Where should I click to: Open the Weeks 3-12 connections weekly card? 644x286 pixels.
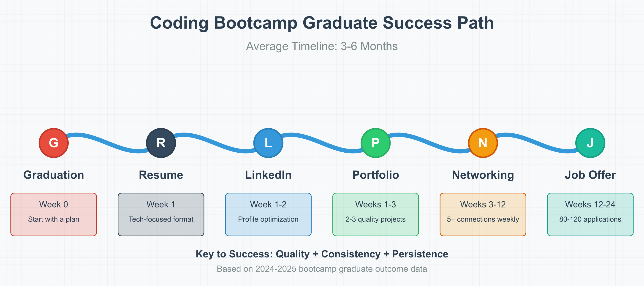(x=483, y=214)
